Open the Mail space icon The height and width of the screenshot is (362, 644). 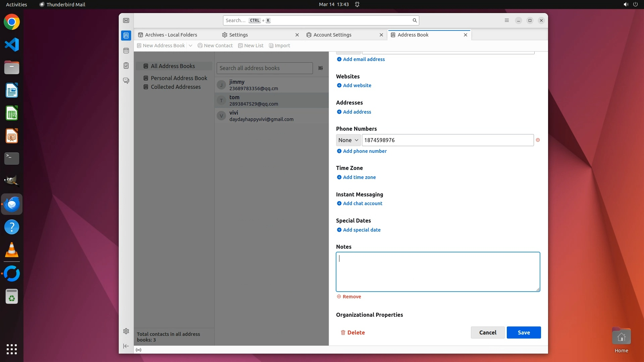126,20
